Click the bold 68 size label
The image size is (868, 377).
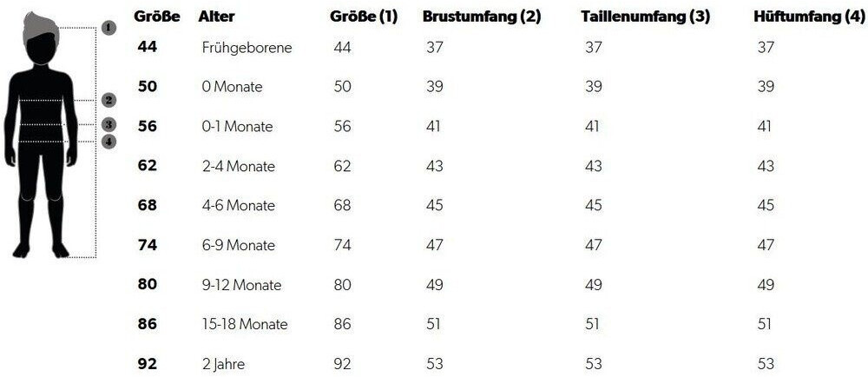pos(147,205)
